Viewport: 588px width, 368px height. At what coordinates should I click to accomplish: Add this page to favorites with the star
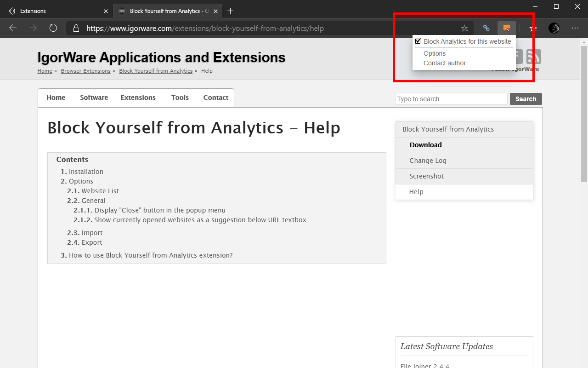[x=464, y=29]
